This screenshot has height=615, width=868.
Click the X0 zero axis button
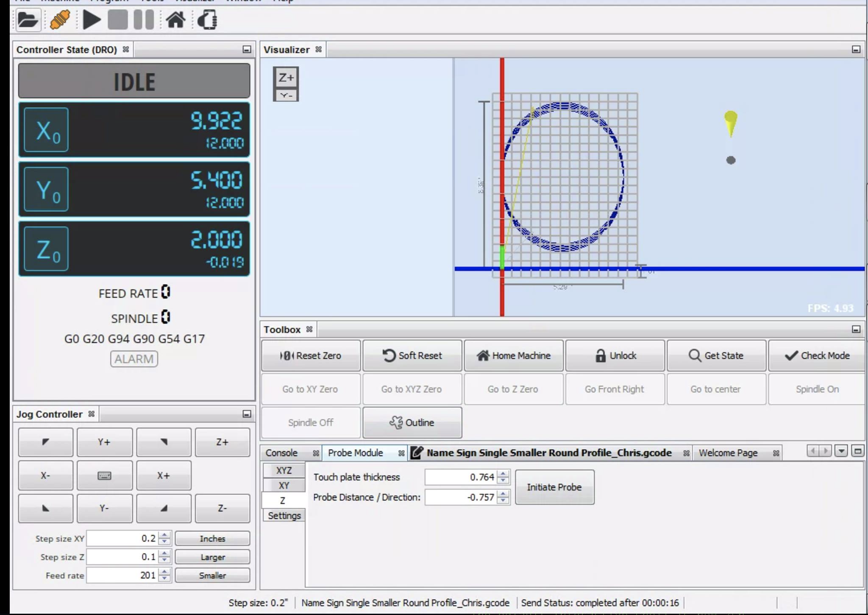click(x=46, y=130)
